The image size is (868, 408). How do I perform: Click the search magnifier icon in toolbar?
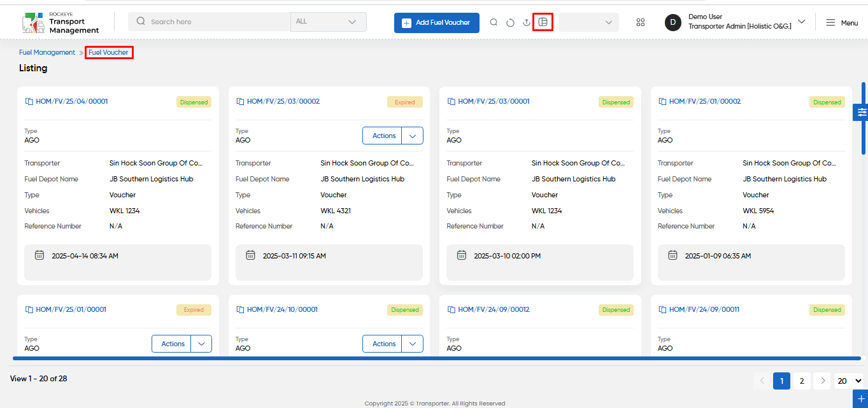pyautogui.click(x=494, y=22)
